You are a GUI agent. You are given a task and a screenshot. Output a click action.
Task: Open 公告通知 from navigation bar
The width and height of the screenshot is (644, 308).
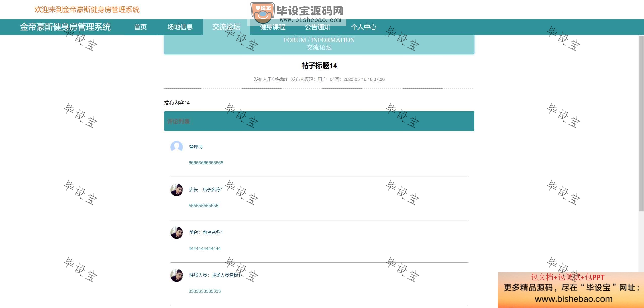click(x=318, y=27)
